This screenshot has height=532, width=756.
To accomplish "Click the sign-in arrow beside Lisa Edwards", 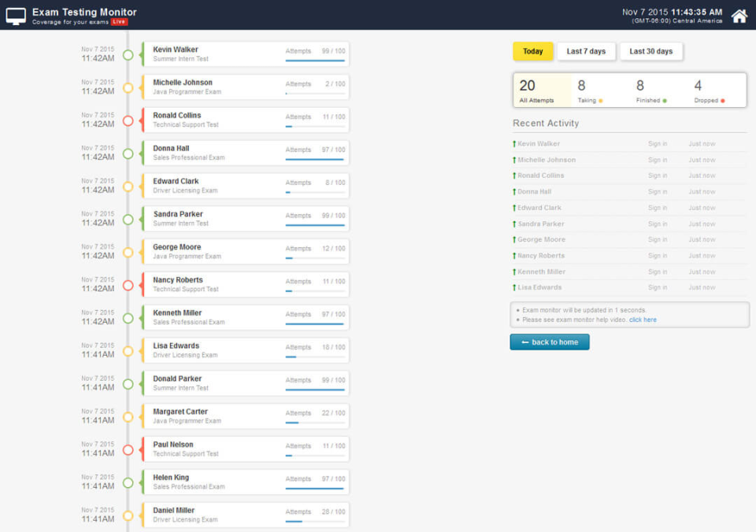I will tap(513, 286).
